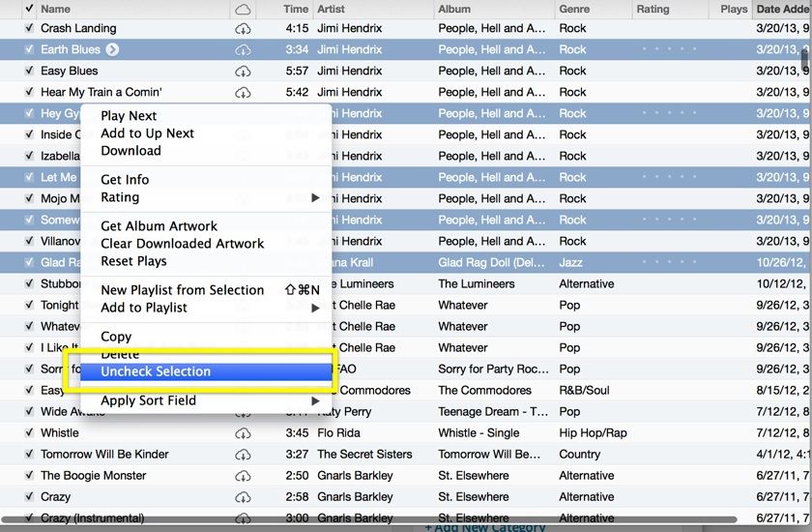Click the iCloud download icon for Crash Landing
This screenshot has width=812, height=532.
pos(243,29)
